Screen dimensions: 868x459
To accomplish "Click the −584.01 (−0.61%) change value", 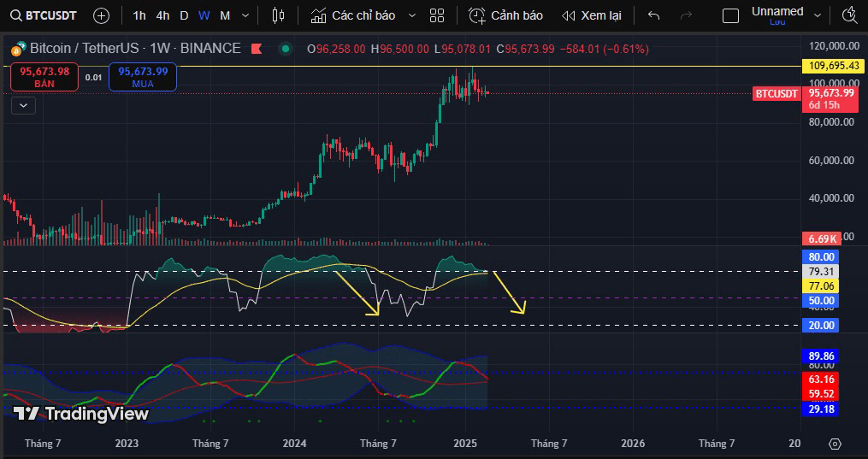I will pos(604,50).
